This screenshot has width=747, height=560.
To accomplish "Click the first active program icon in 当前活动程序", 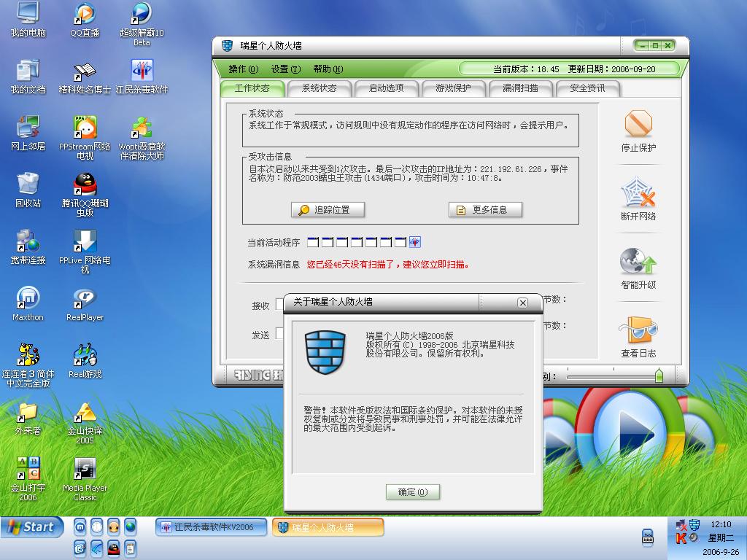I will point(312,242).
